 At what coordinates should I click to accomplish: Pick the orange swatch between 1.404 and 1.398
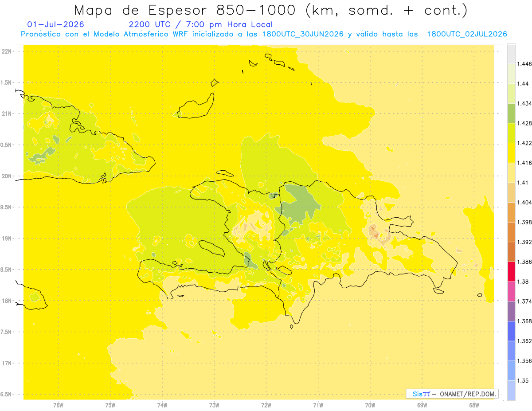click(511, 212)
